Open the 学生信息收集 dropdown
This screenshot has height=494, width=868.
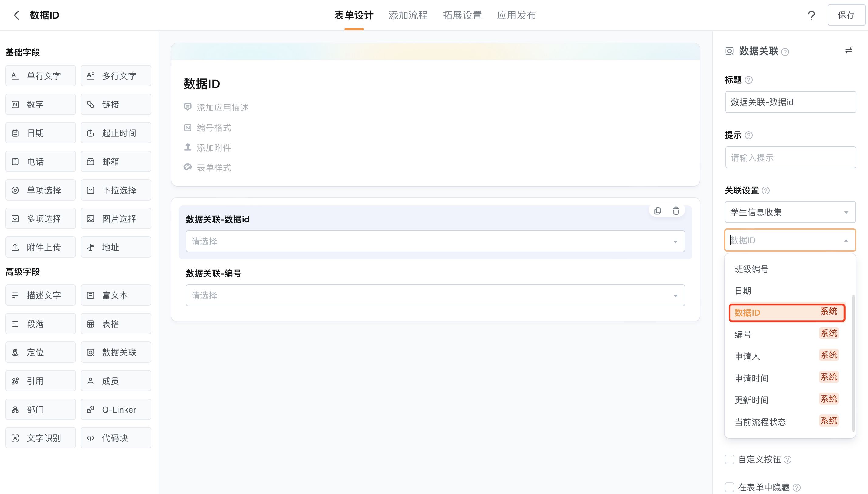pos(790,212)
